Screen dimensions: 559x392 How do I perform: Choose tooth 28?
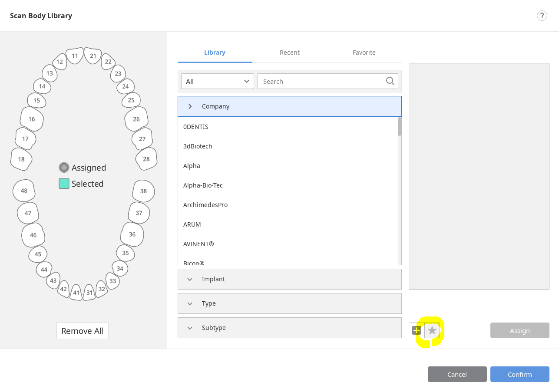coord(146,159)
